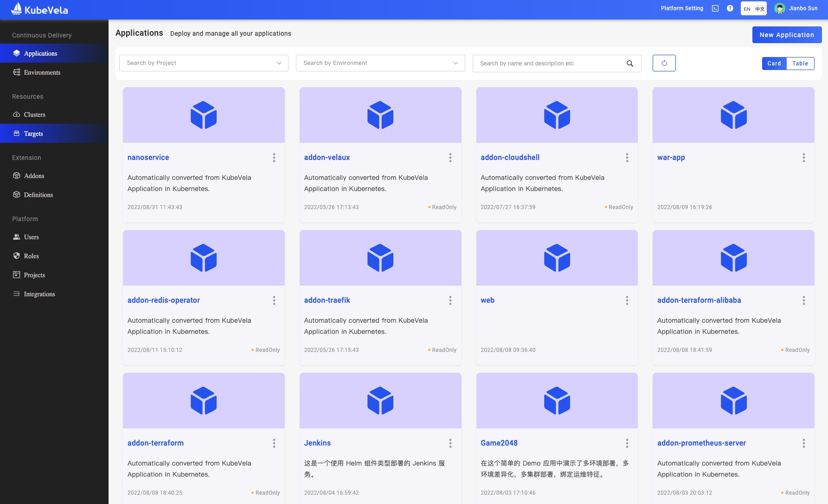Open Integrations in sidebar
828x504 pixels.
click(54, 294)
